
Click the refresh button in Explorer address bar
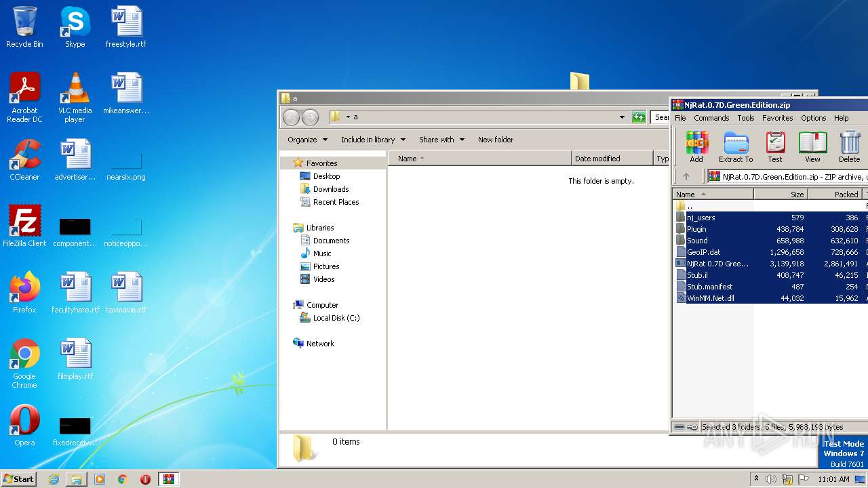pos(639,117)
